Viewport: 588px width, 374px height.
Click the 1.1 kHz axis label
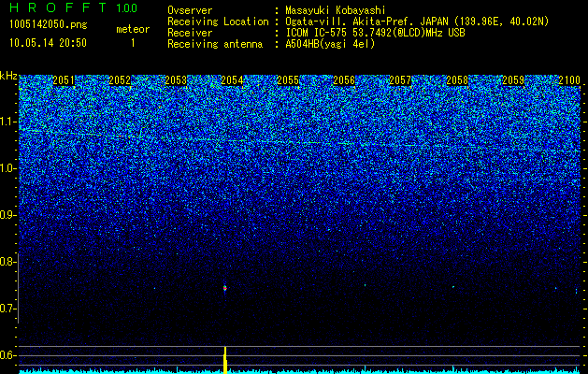[x=8, y=122]
